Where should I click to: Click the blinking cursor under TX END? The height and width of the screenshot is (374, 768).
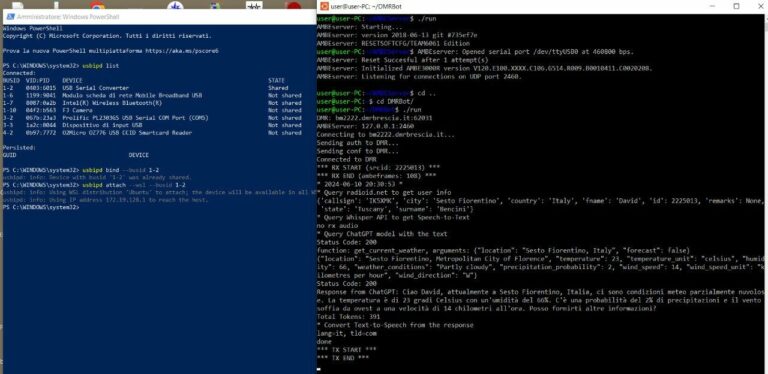pos(319,369)
